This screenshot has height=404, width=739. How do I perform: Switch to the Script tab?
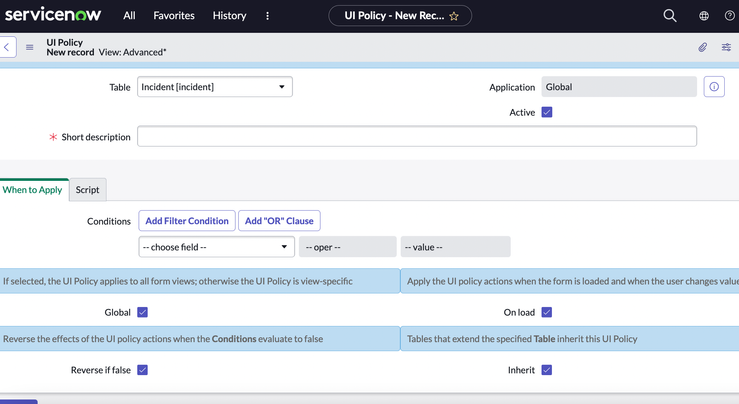pyautogui.click(x=87, y=190)
